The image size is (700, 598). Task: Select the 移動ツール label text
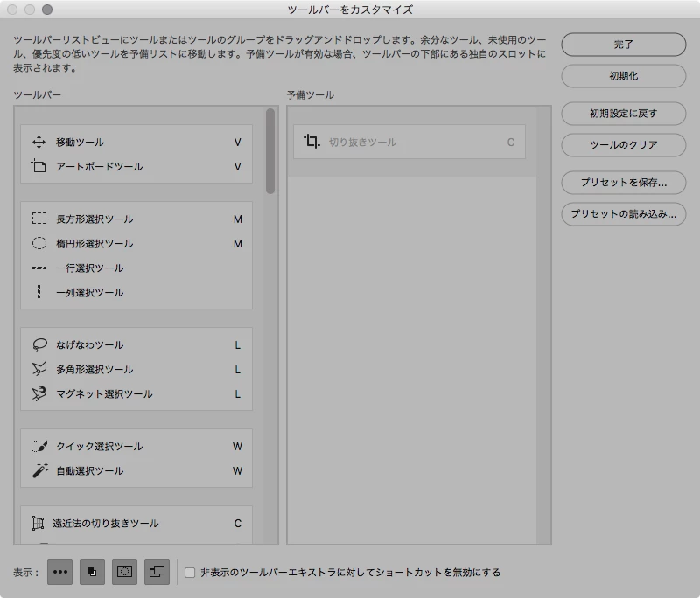[x=80, y=143]
